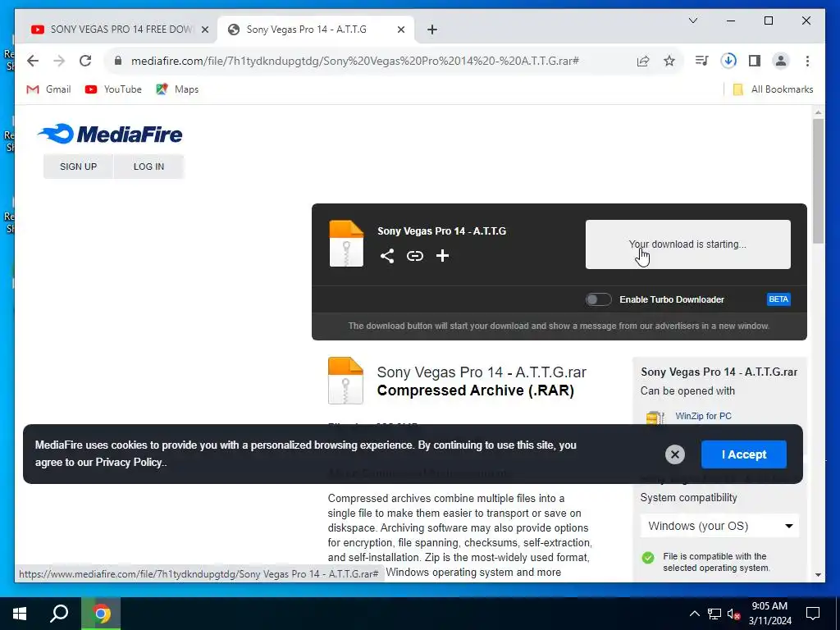The image size is (840, 630).
Task: Open Windows taskbar search
Action: tap(59, 614)
